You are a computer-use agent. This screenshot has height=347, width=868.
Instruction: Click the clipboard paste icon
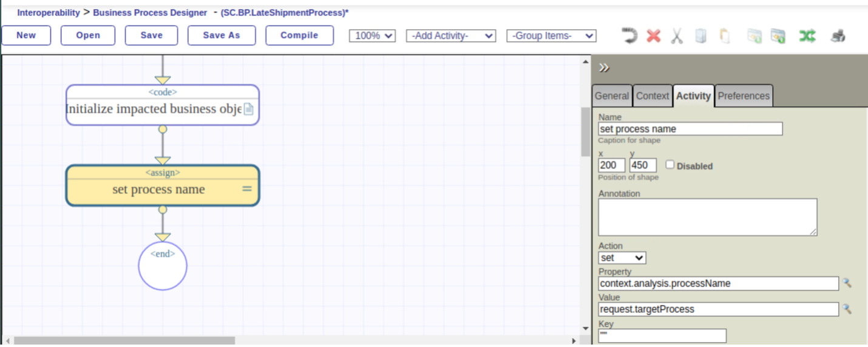coord(724,36)
